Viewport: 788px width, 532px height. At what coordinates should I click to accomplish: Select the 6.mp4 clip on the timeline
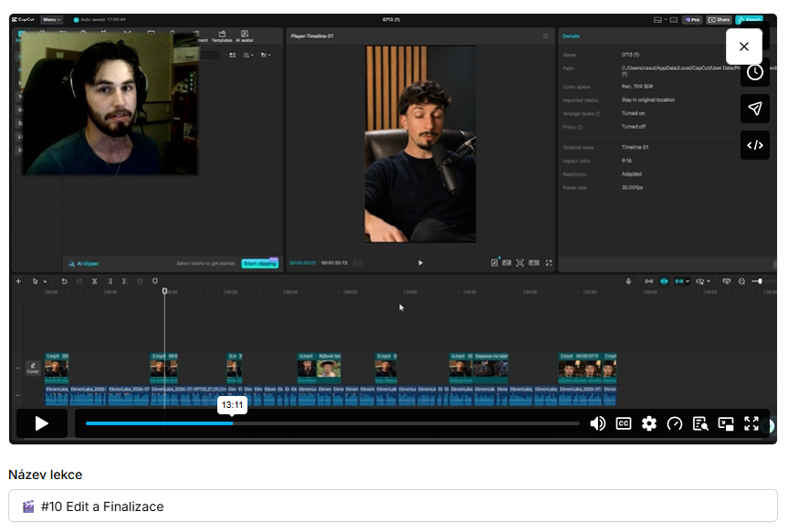tap(461, 369)
